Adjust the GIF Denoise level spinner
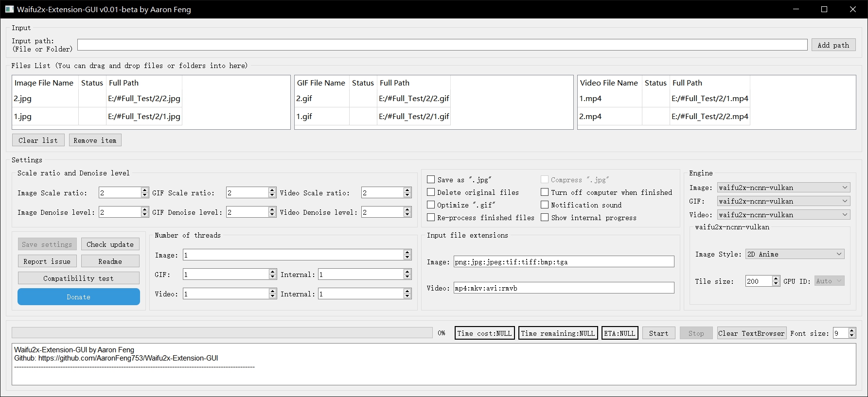 pos(251,212)
